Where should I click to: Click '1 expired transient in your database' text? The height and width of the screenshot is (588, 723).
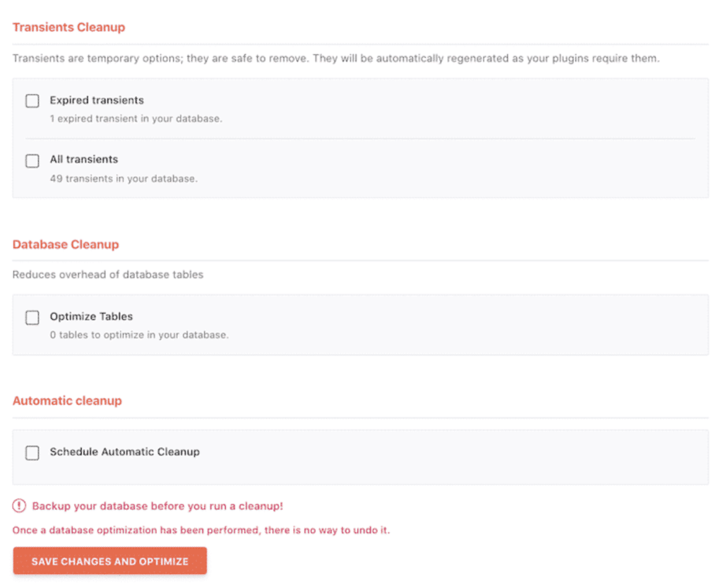[x=136, y=119]
